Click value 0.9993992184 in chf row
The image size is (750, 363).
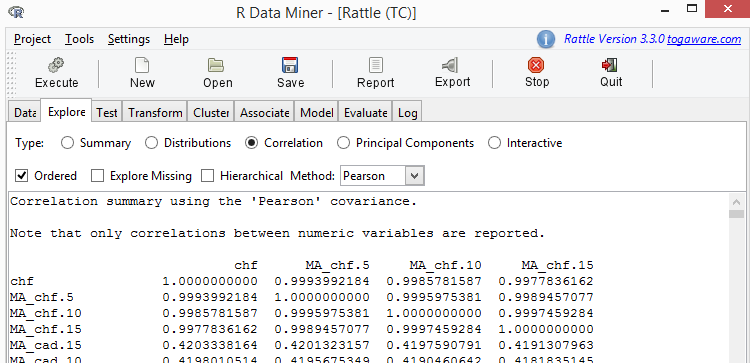[x=321, y=281]
